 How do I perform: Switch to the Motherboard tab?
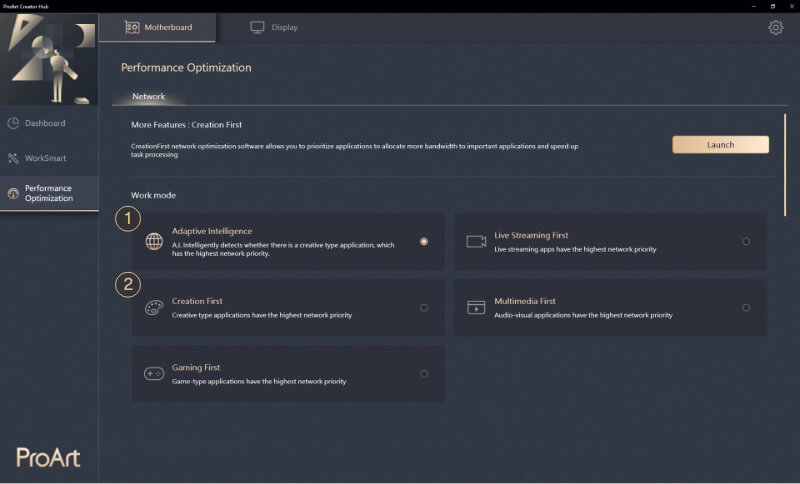click(x=157, y=27)
